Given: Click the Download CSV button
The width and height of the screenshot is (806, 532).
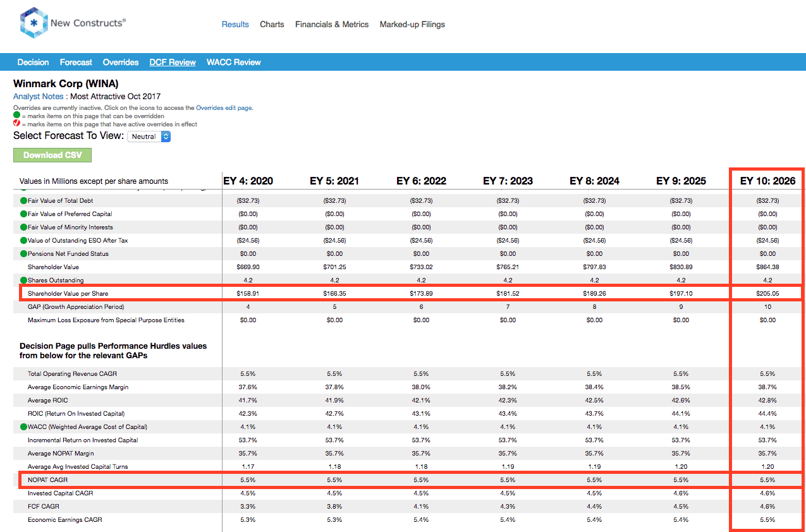Looking at the screenshot, I should tap(52, 155).
